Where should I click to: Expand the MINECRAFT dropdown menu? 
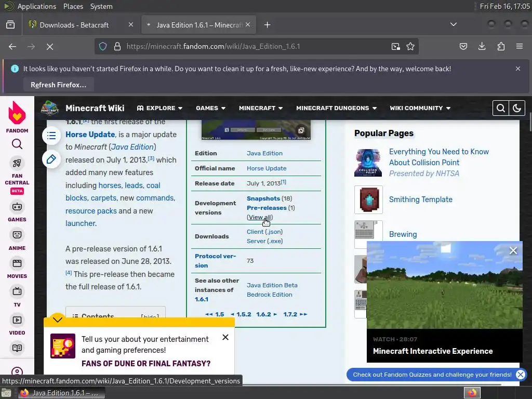click(261, 108)
